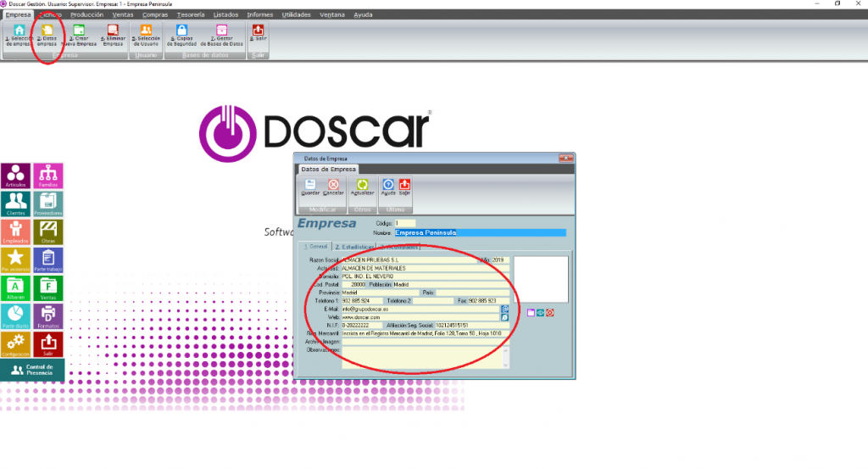The width and height of the screenshot is (868, 469).
Task: Click the Afiliación Seg. Social field
Action: pos(472,326)
